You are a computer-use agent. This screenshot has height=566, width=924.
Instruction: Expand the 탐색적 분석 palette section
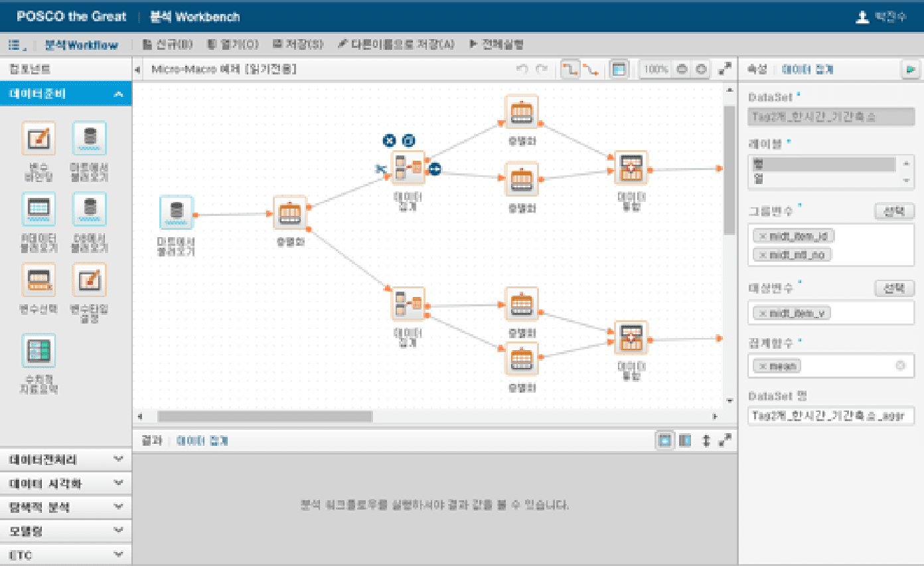66,507
